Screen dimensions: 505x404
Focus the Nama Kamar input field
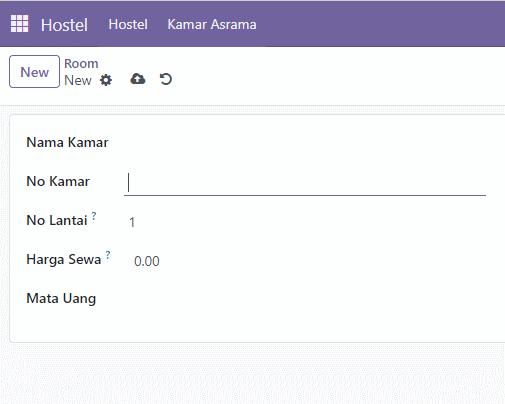[305, 143]
